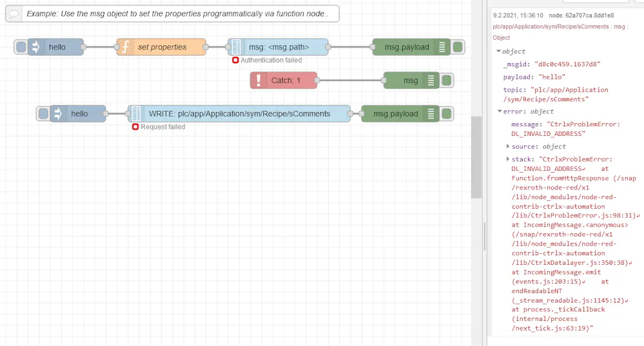Click exclamation icon on Catch: 1 node

[259, 80]
